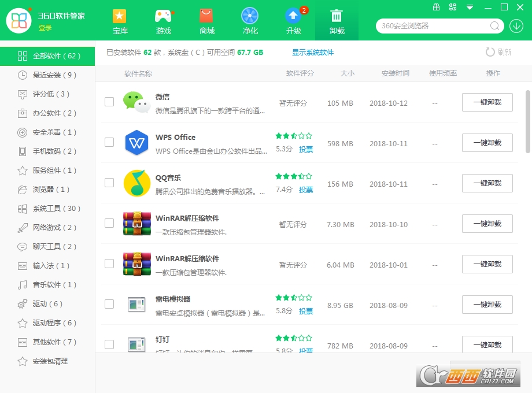Click the 微信 app icon
The image size is (532, 393).
136,102
